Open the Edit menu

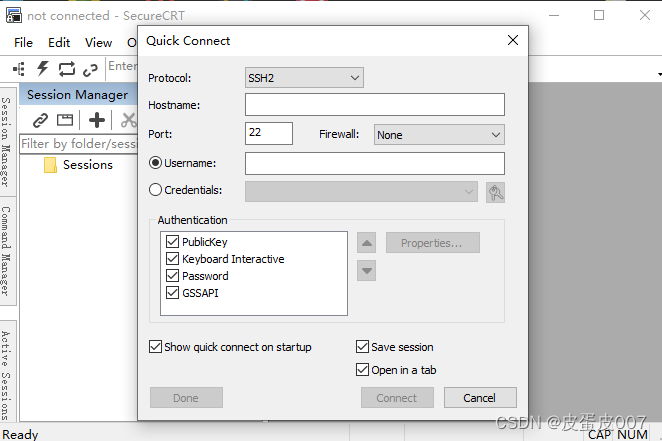point(59,43)
